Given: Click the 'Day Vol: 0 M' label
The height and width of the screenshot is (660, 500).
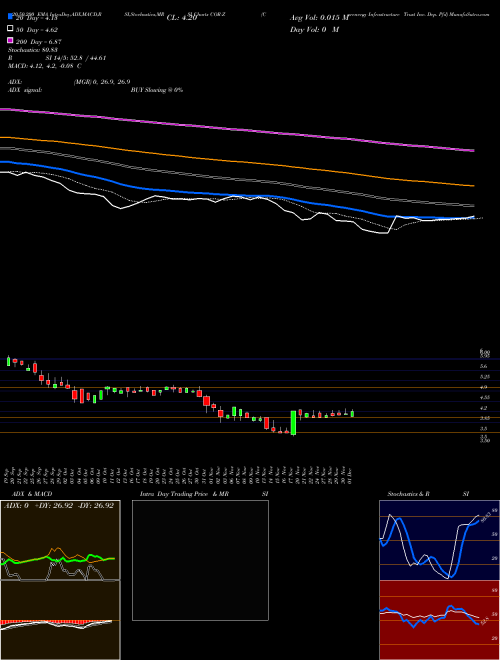Looking at the screenshot, I should click(x=314, y=29).
